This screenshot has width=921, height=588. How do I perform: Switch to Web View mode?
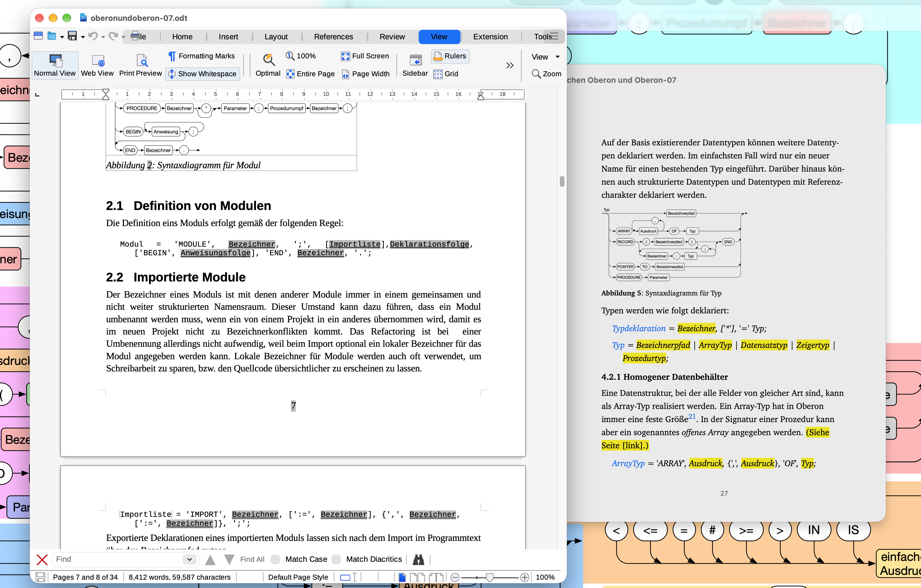(x=97, y=65)
